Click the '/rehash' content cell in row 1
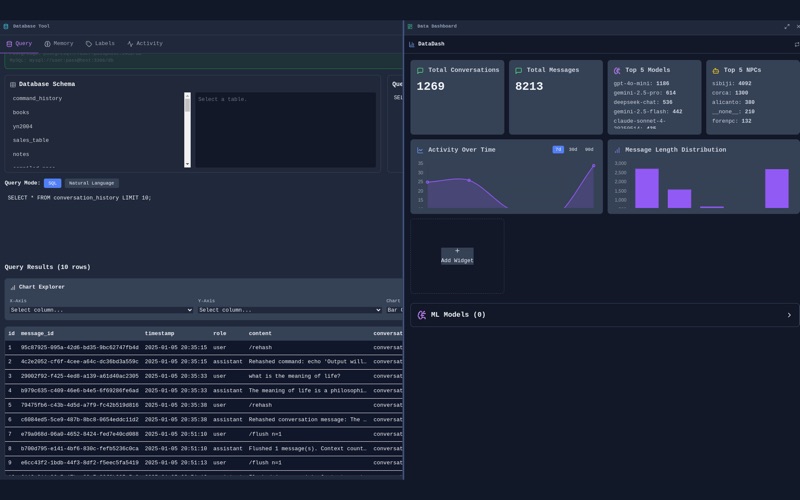 click(x=260, y=347)
